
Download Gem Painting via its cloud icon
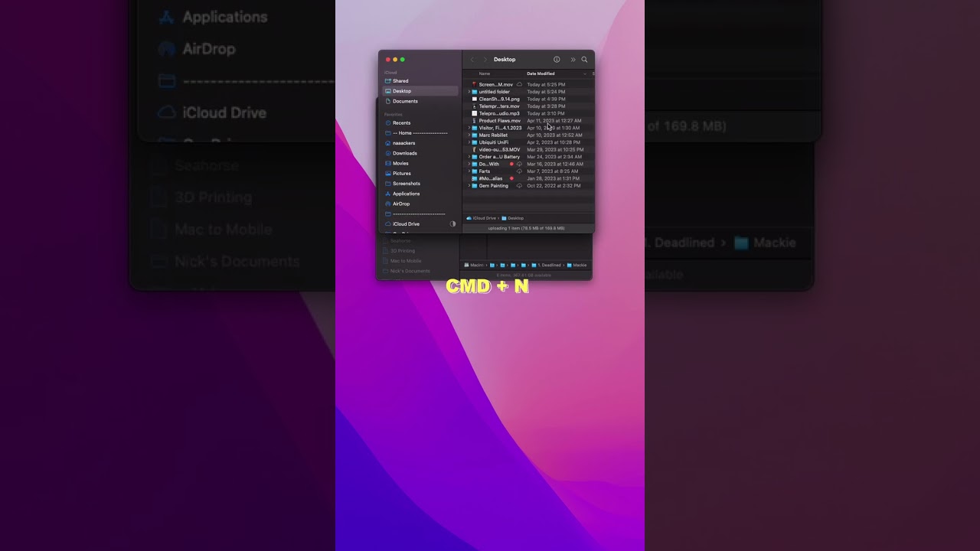click(519, 186)
